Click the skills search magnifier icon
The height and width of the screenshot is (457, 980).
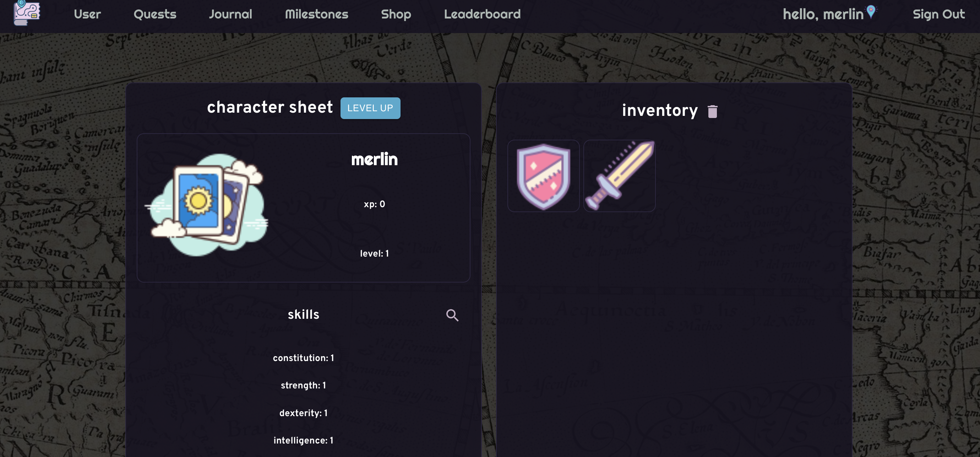pos(452,315)
